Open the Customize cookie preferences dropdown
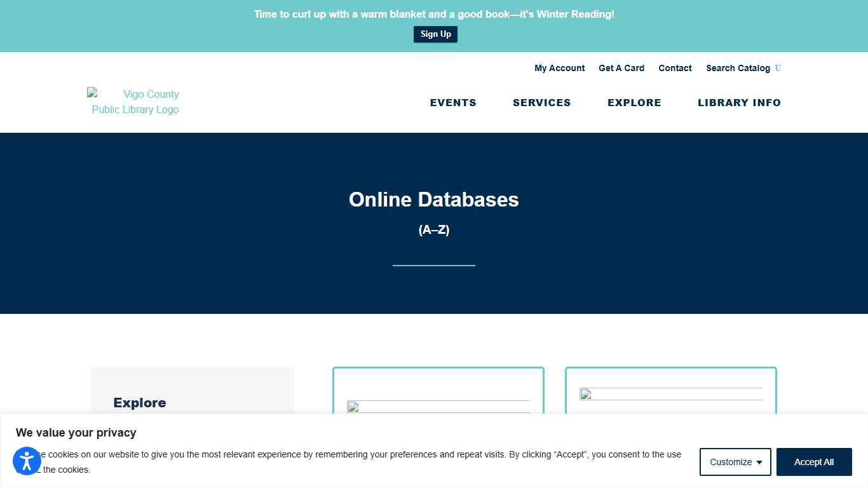The image size is (868, 488). [x=735, y=462]
